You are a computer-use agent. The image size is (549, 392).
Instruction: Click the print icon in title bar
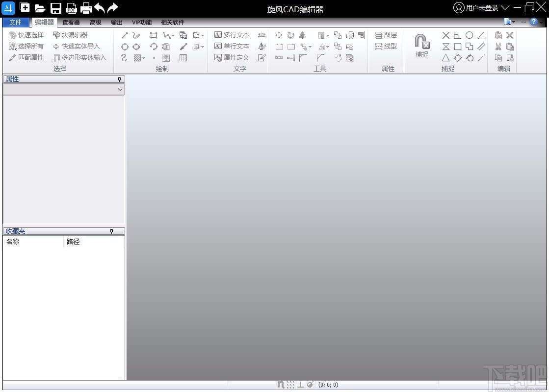point(86,8)
